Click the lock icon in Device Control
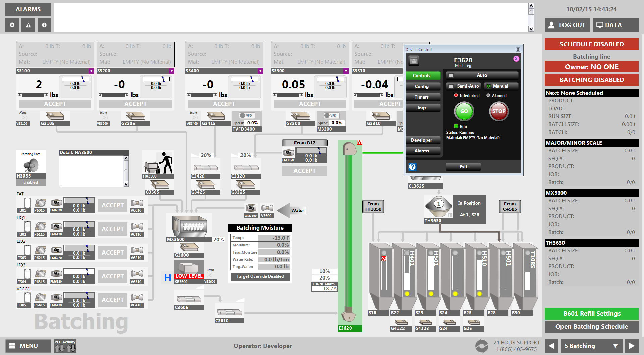Screen dimensions: 644x355 (x=414, y=61)
